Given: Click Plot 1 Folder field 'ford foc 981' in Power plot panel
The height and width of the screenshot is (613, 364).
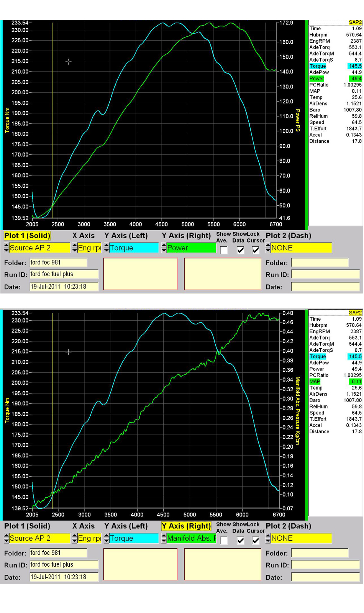Looking at the screenshot, I should click(x=58, y=262).
